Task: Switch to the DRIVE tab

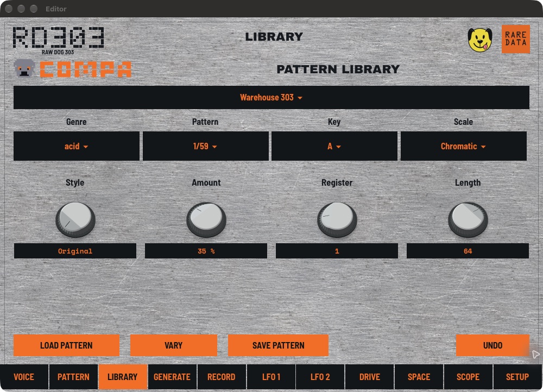Action: click(x=369, y=377)
